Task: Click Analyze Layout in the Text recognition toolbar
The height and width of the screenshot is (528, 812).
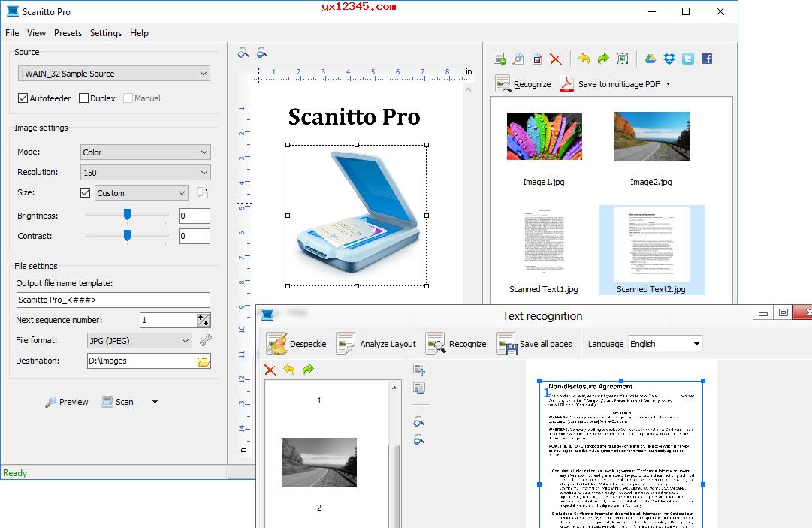Action: (376, 344)
